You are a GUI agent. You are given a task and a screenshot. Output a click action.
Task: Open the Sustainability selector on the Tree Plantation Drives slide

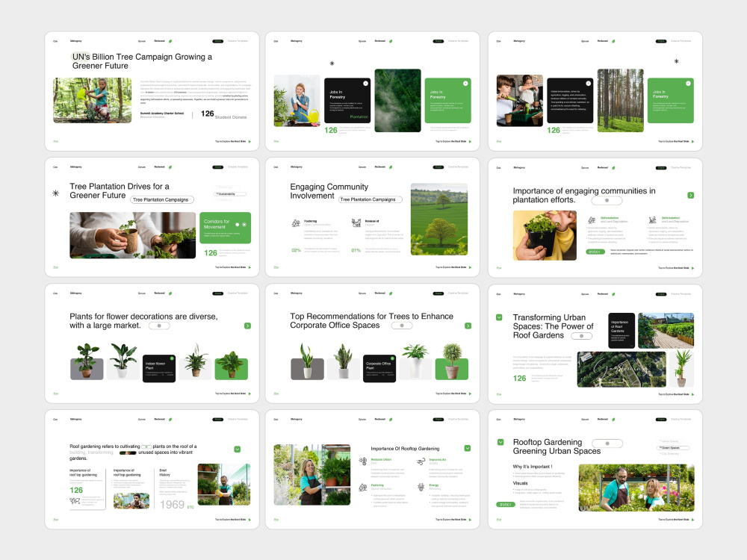click(231, 194)
